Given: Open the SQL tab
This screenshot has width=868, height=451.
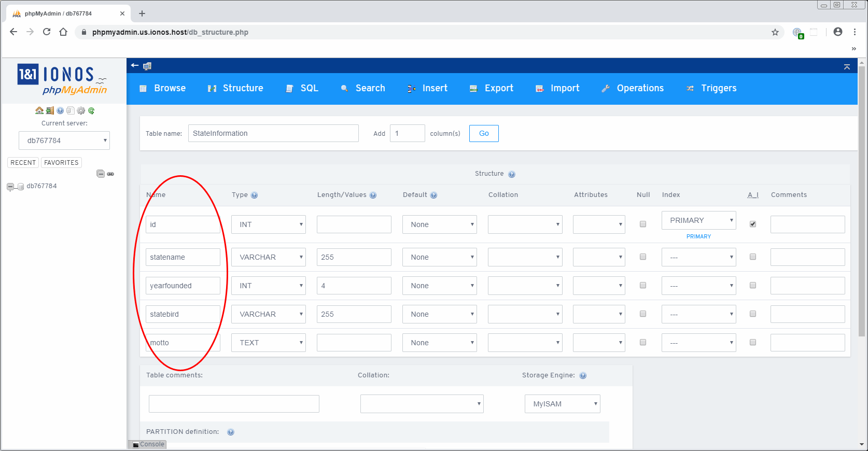Looking at the screenshot, I should pyautogui.click(x=302, y=88).
